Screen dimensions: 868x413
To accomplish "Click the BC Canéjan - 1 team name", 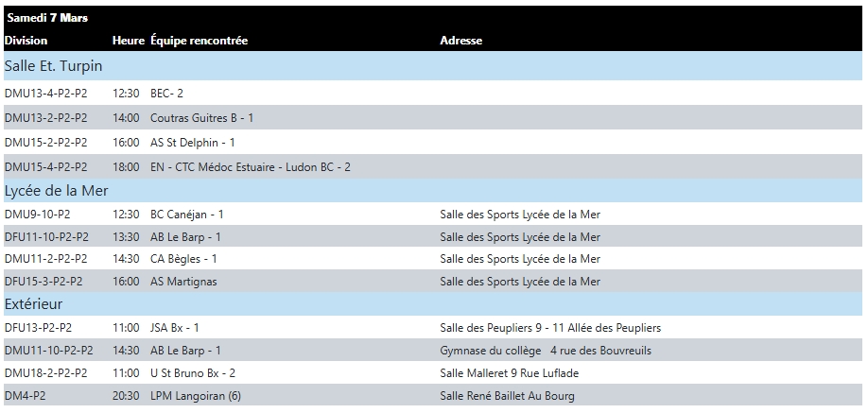I will (187, 215).
